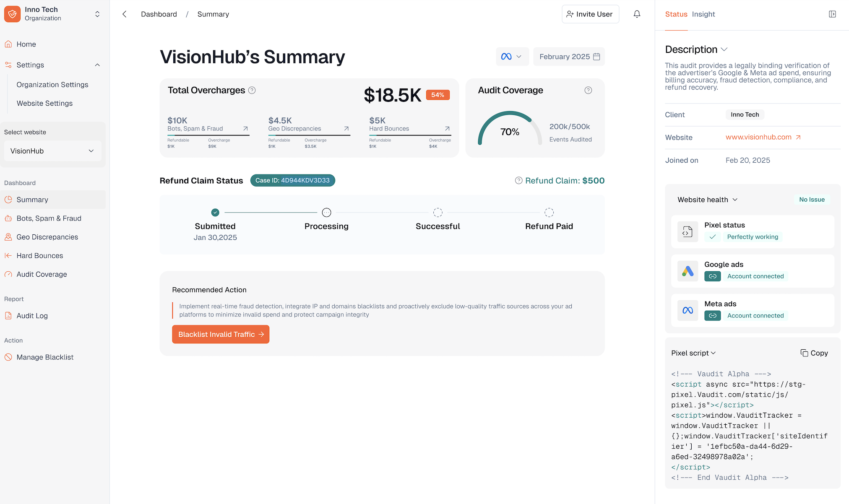The height and width of the screenshot is (504, 849).
Task: Switch to the Insight tab
Action: 703,14
